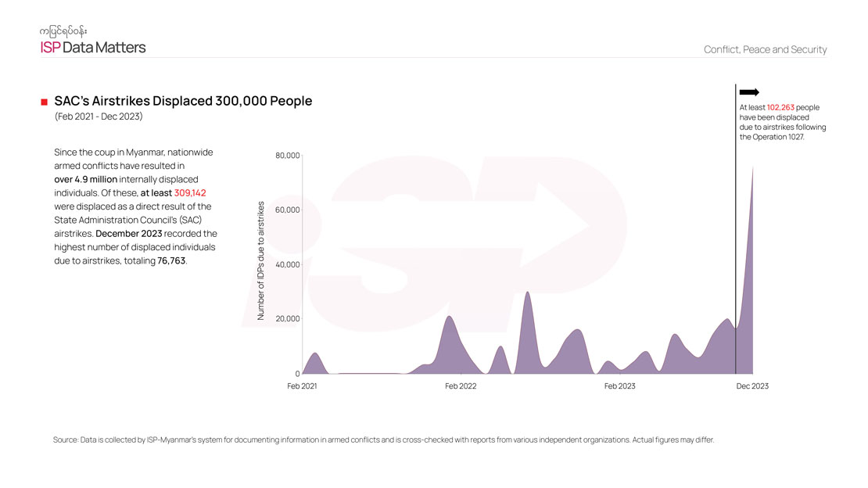Click the Feb 2023 x-axis label
868x488 pixels.
pyautogui.click(x=619, y=386)
